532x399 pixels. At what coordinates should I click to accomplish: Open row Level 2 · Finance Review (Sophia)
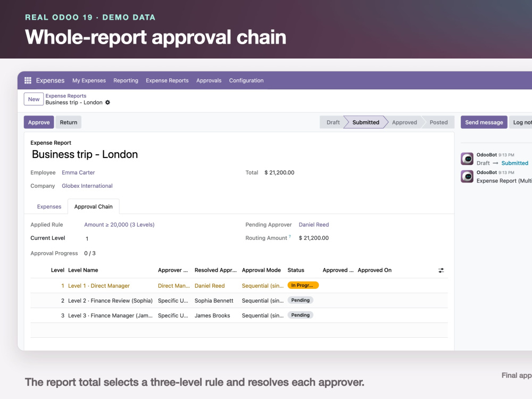tap(239, 301)
